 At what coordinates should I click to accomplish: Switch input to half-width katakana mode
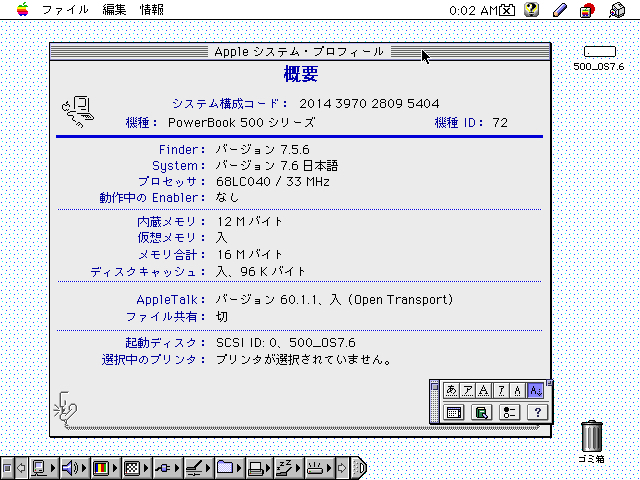click(501, 391)
